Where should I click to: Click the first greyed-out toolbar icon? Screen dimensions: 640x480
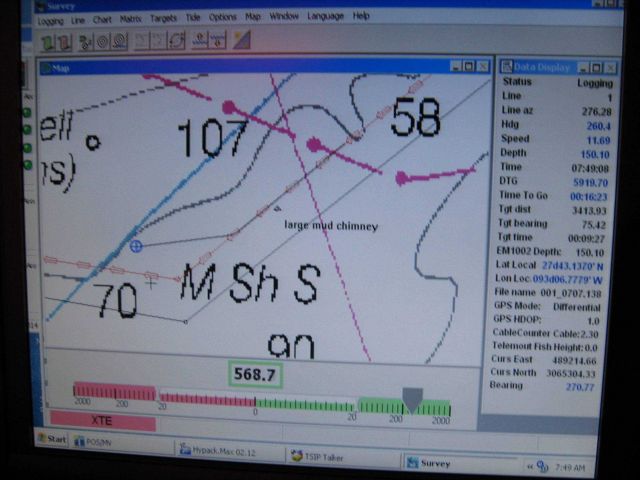(x=142, y=41)
